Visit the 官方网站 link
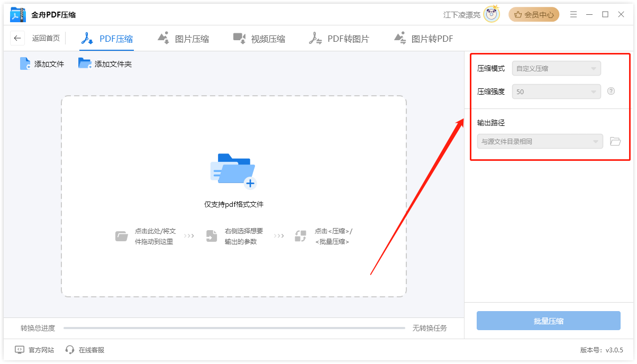 coord(33,349)
